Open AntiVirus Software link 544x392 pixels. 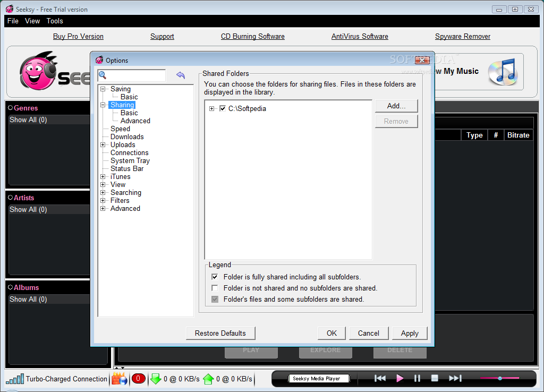(360, 36)
